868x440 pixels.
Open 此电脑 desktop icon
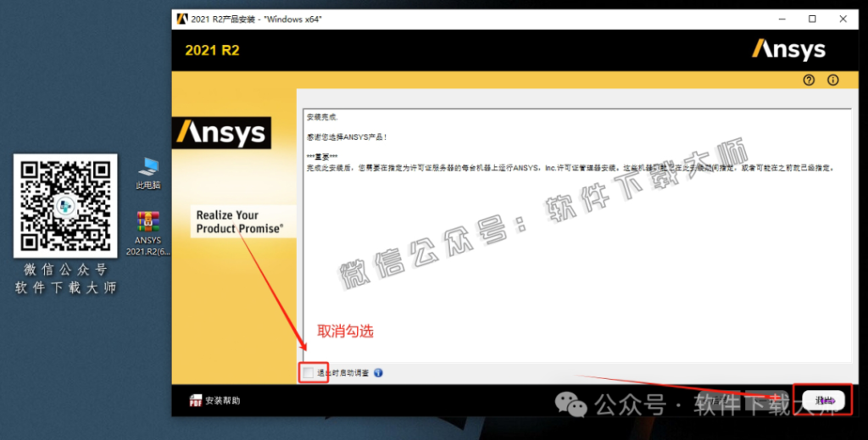pyautogui.click(x=147, y=174)
